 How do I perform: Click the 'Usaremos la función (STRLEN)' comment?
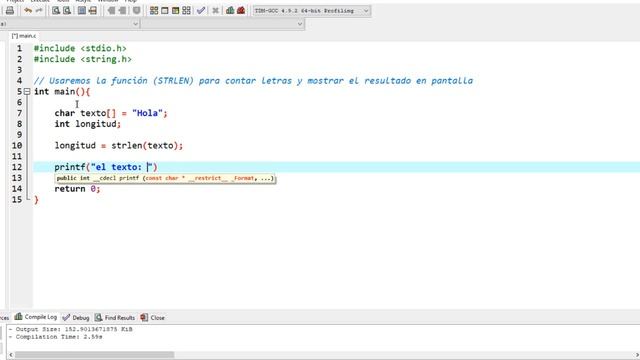click(253, 81)
